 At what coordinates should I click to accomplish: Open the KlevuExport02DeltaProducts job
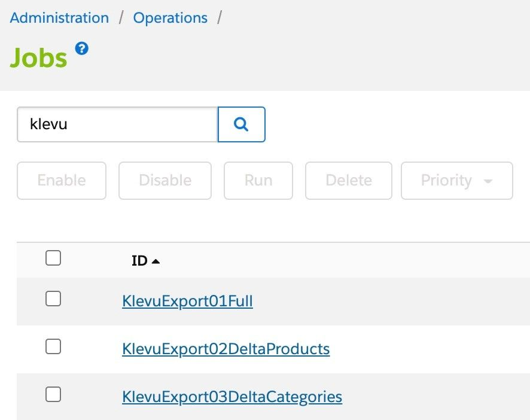point(226,349)
